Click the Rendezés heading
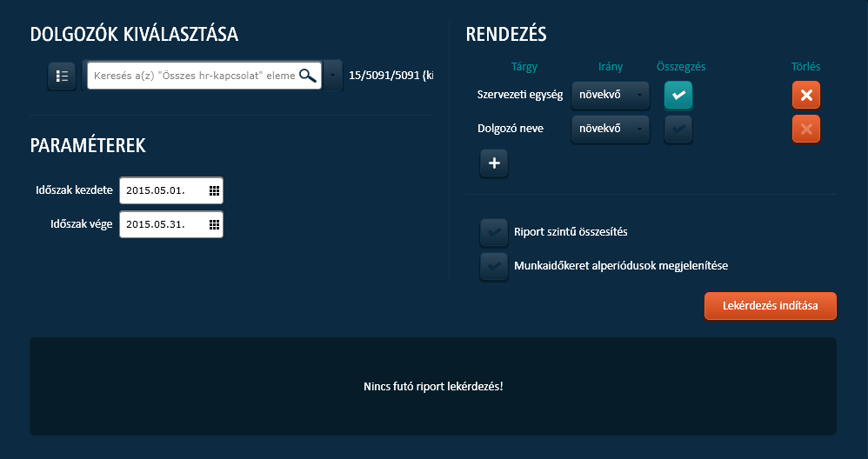The image size is (868, 459). pyautogui.click(x=506, y=34)
